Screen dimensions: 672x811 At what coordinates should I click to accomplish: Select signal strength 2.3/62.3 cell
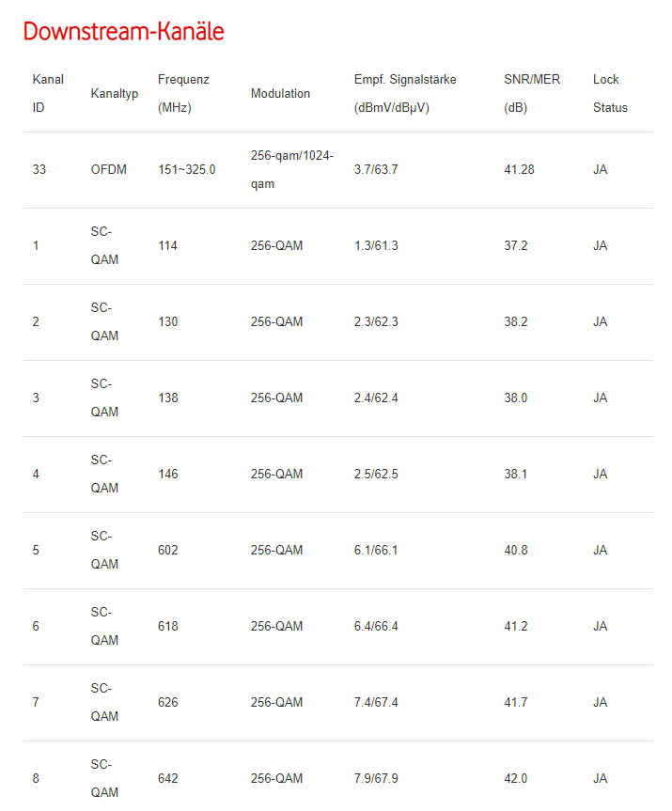tap(376, 322)
